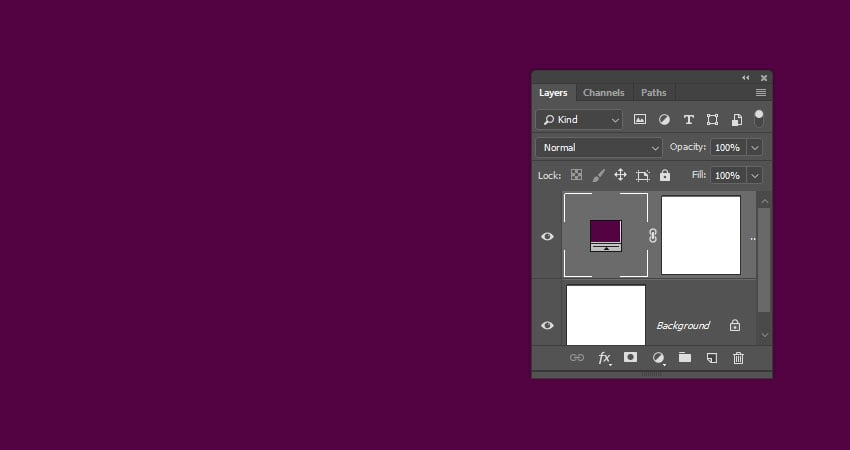Collapse panel with double-arrow icon
850x450 pixels.
pyautogui.click(x=746, y=78)
